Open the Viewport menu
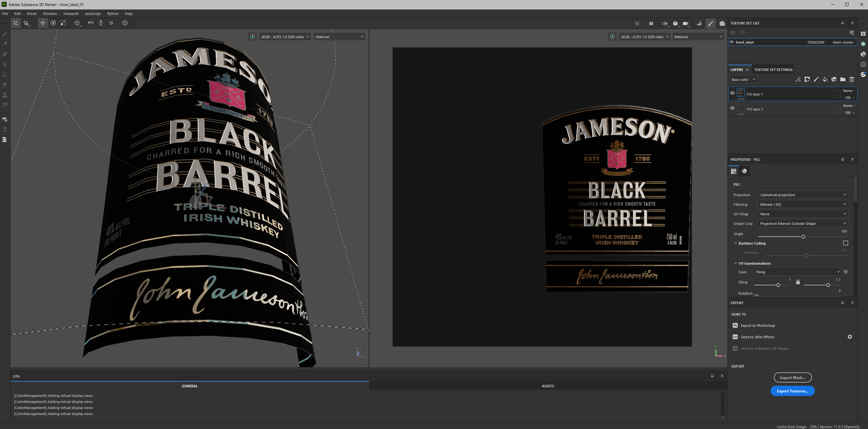The width and height of the screenshot is (868, 429). click(71, 14)
